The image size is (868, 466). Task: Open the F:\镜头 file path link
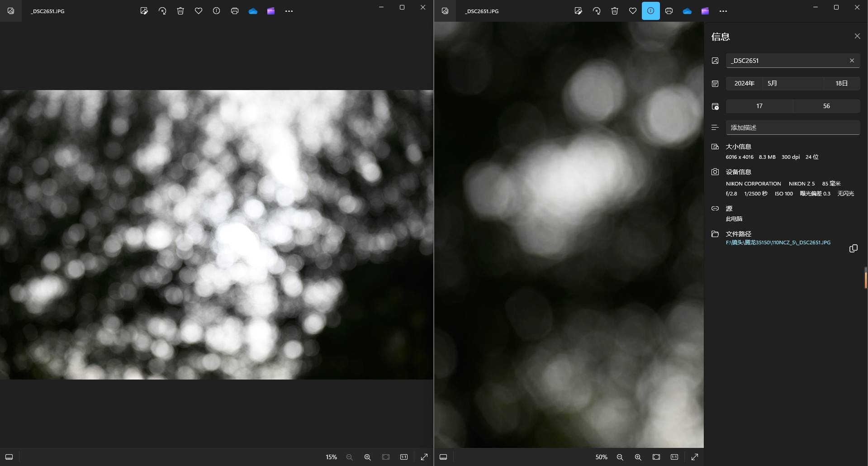pos(778,243)
